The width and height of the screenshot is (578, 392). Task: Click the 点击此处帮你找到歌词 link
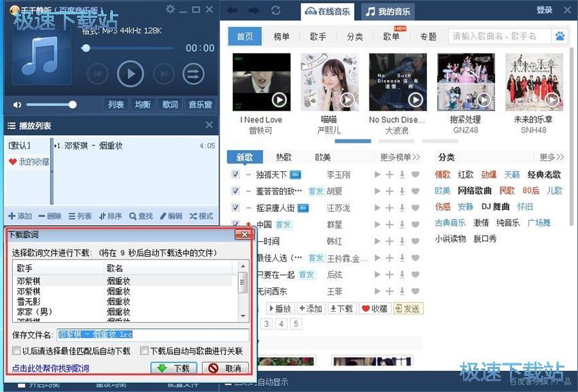coord(50,368)
